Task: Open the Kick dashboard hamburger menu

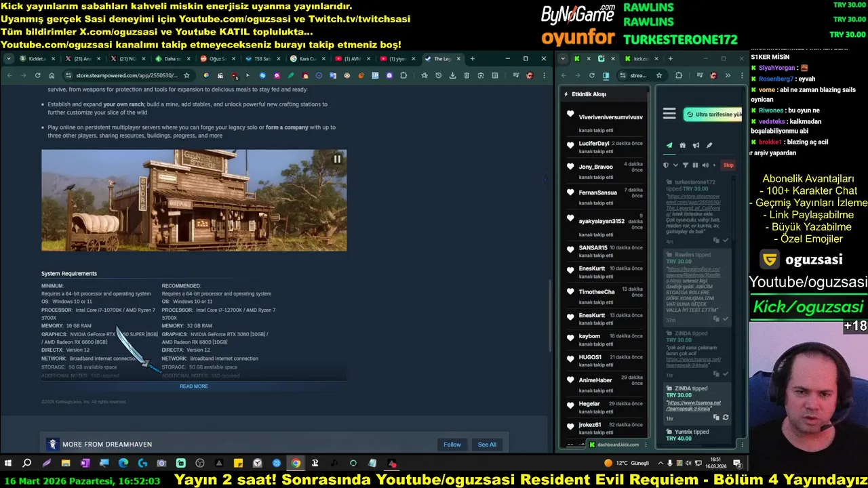Action: (x=669, y=114)
